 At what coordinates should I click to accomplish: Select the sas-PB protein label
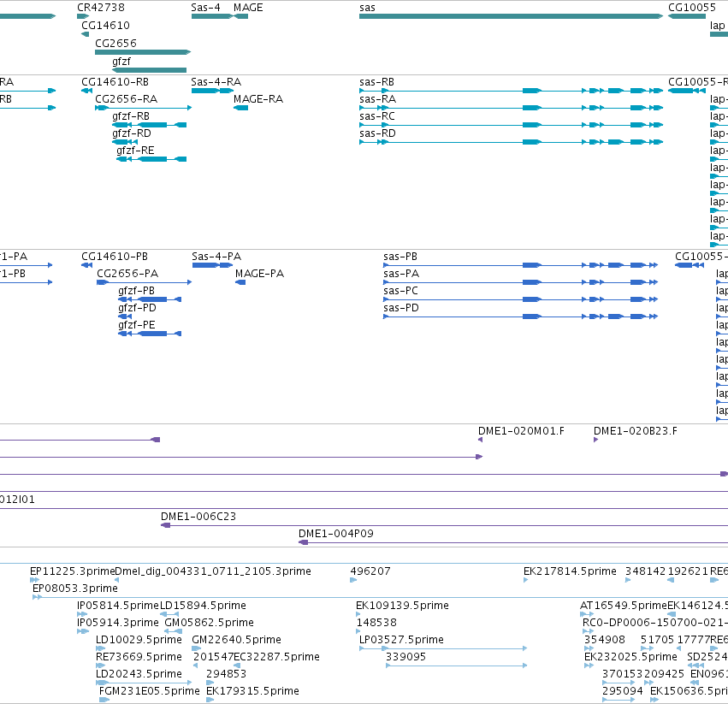coord(400,257)
